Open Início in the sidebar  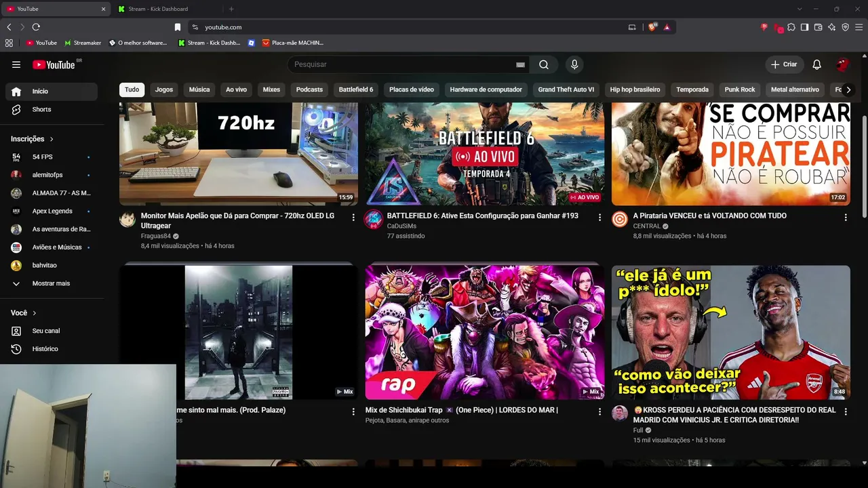(x=52, y=91)
